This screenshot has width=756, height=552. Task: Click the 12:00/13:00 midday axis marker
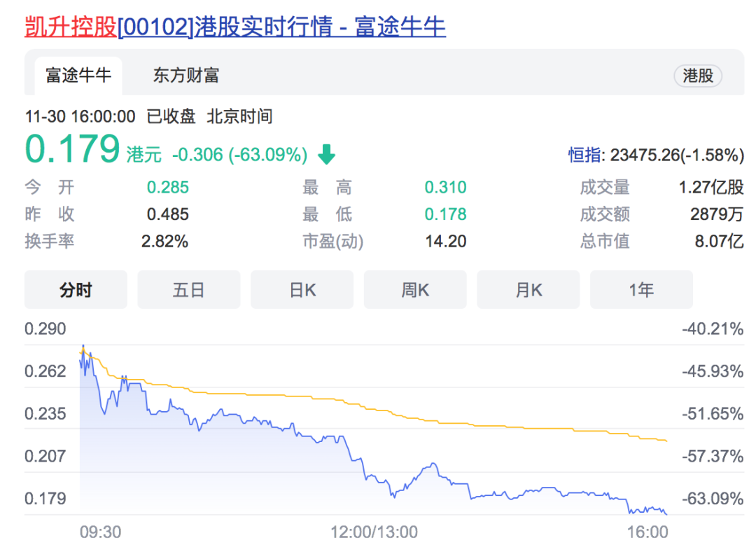[x=374, y=532]
